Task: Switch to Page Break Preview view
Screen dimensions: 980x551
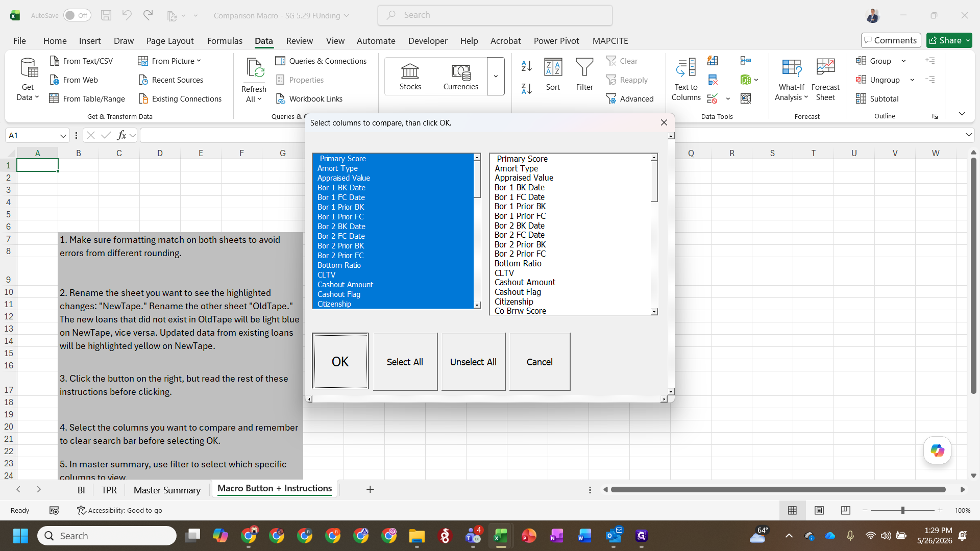Action: (x=846, y=510)
